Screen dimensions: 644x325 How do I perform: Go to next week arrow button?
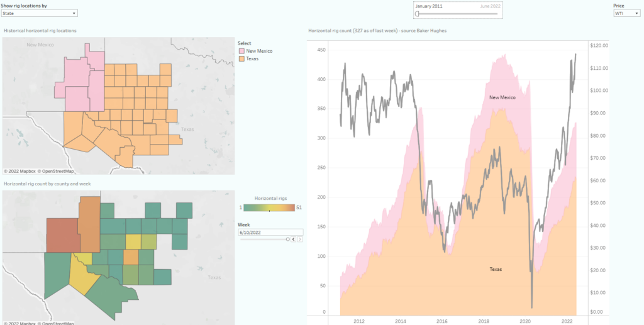pyautogui.click(x=300, y=239)
